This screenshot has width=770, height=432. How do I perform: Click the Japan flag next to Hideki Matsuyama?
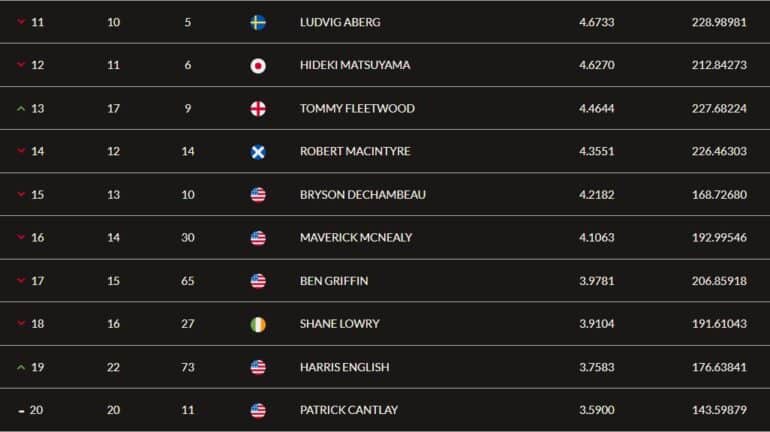258,66
